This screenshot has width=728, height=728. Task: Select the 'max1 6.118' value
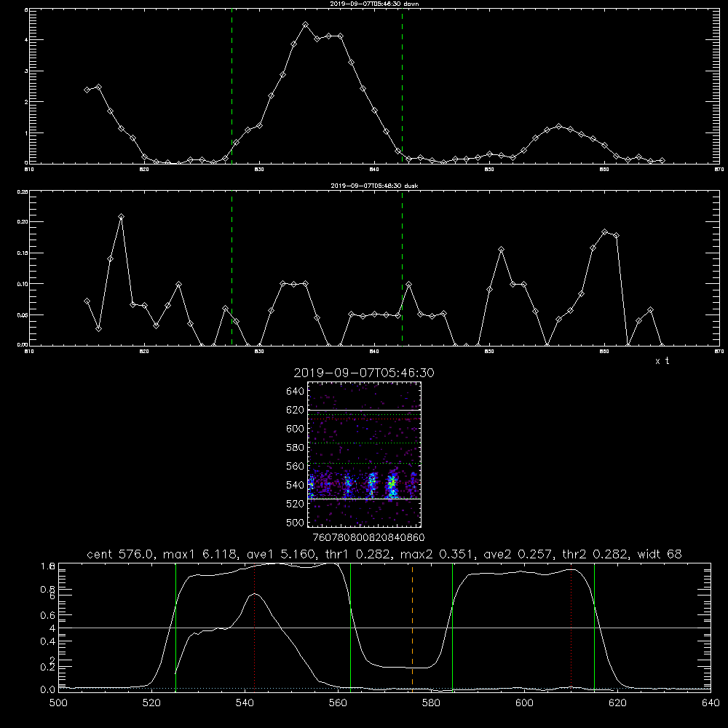199,554
